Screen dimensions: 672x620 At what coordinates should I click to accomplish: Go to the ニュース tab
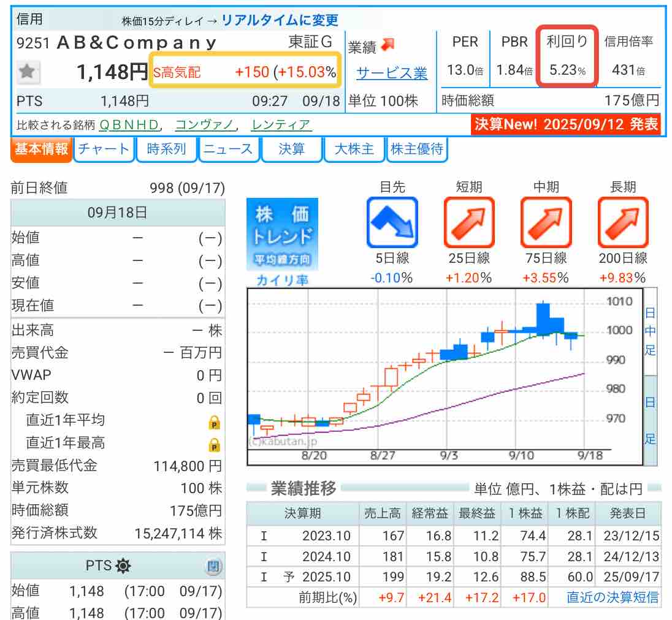pos(229,149)
